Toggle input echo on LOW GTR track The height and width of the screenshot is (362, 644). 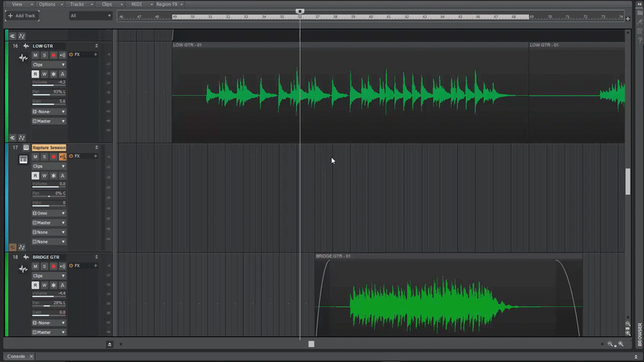(62, 55)
